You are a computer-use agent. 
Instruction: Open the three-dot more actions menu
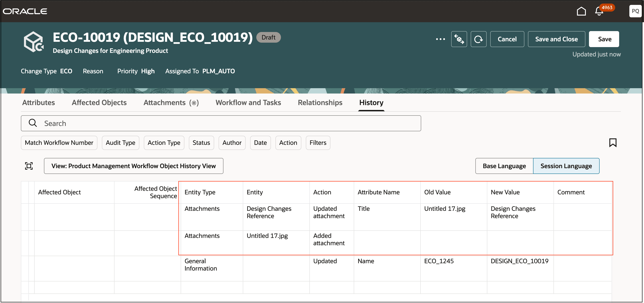coord(440,39)
